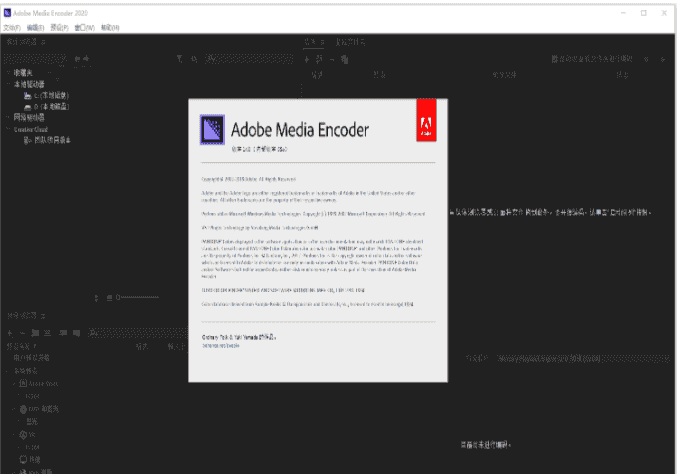Collapse the DVD 和蓝光 preset group
679x474 pixels.
point(14,409)
